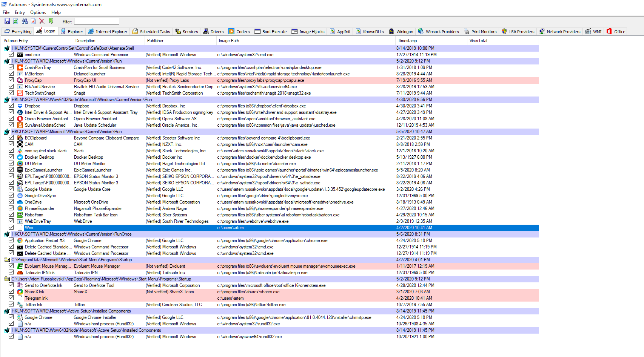
Task: Disable ProxyCap by unchecking its checkbox
Action: tap(11, 80)
